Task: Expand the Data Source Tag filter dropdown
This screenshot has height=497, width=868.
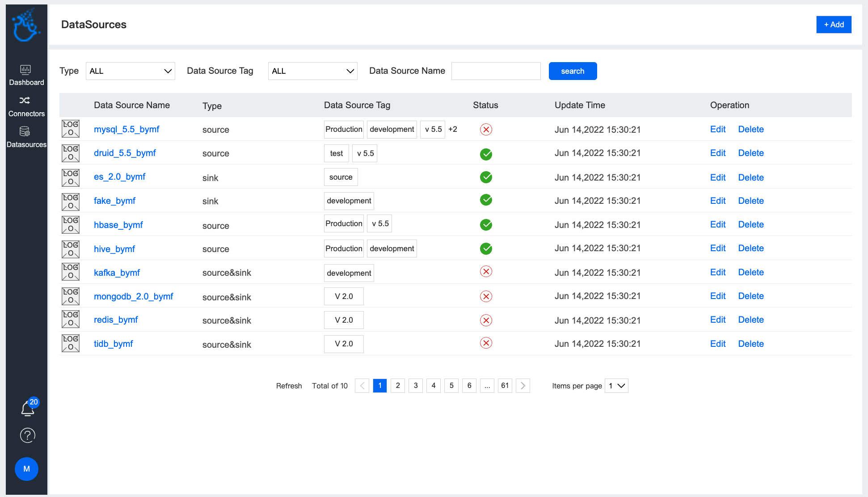Action: [x=312, y=71]
